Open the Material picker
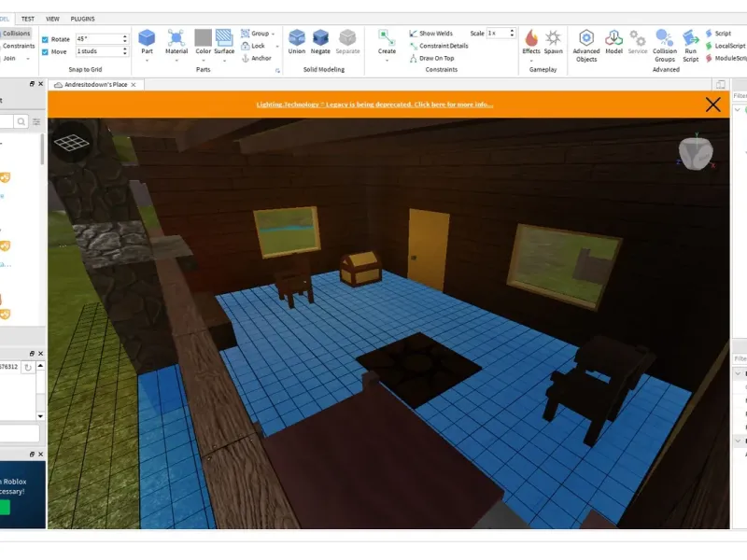Viewport: 747px width, 560px height. click(x=176, y=42)
